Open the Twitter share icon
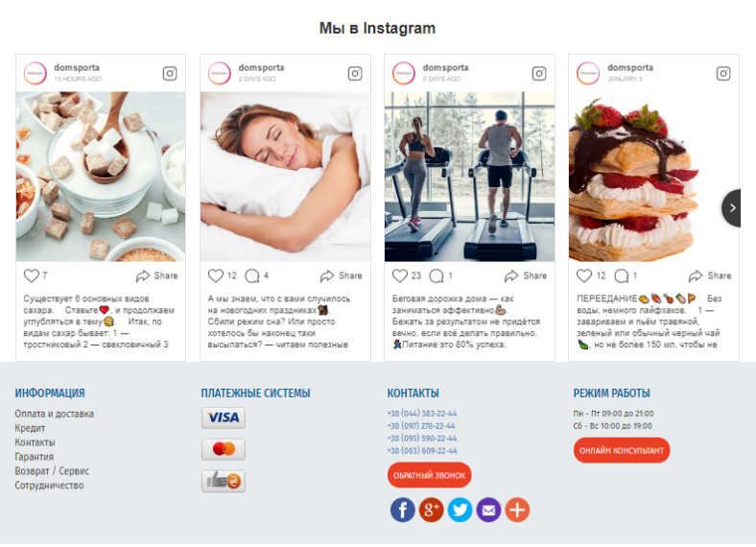This screenshot has width=756, height=547. pyautogui.click(x=460, y=510)
